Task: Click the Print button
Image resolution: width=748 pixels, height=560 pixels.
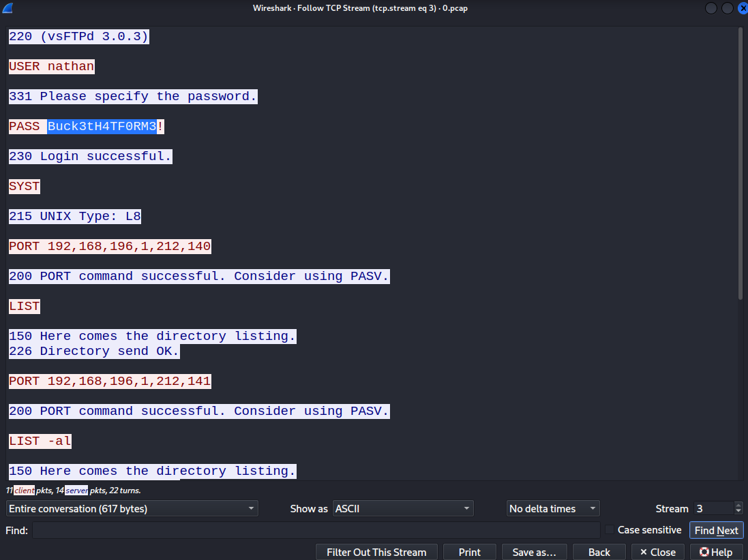Action: click(x=469, y=552)
